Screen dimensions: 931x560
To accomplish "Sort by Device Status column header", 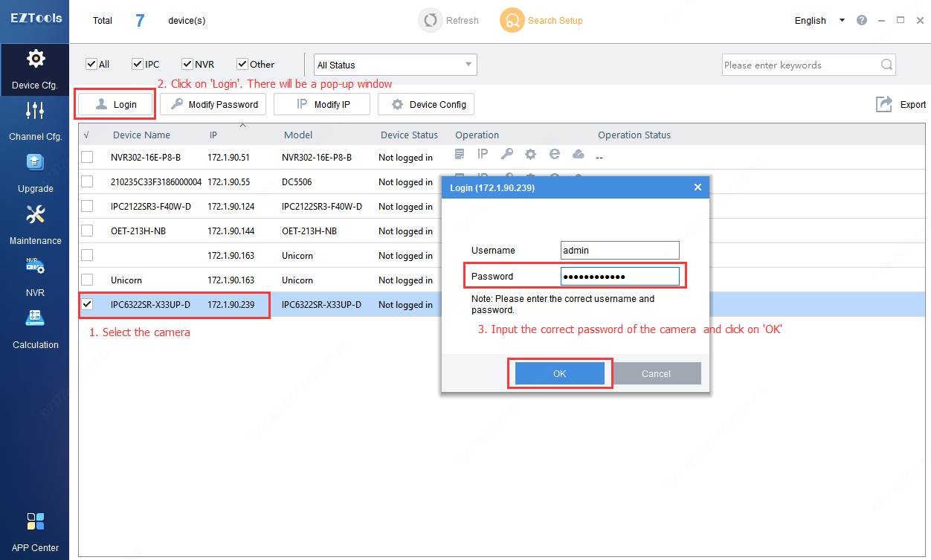I will click(x=409, y=135).
